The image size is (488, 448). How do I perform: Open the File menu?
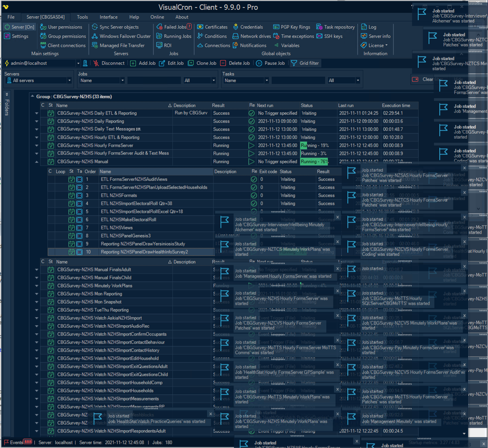(x=11, y=17)
